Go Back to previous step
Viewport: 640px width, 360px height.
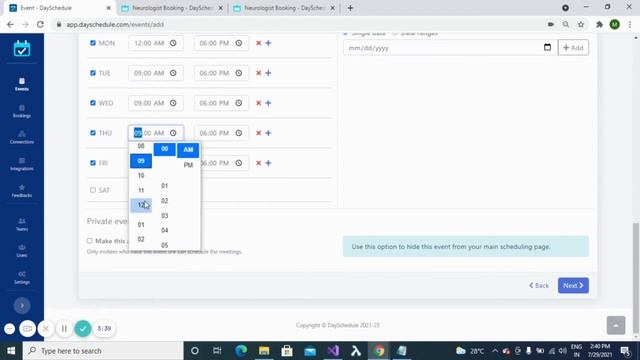click(x=539, y=285)
